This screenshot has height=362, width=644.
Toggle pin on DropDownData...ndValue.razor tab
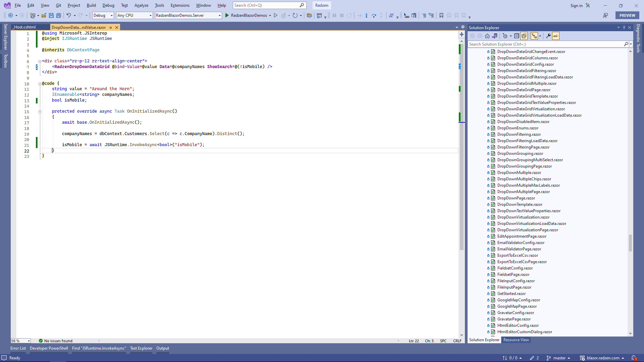pos(111,27)
